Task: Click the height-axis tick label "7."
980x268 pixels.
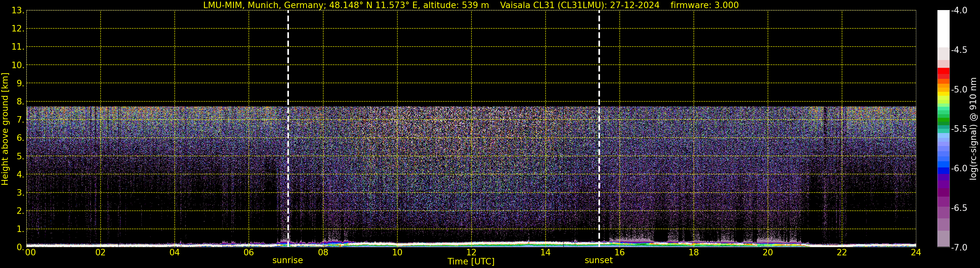Action: pyautogui.click(x=20, y=120)
